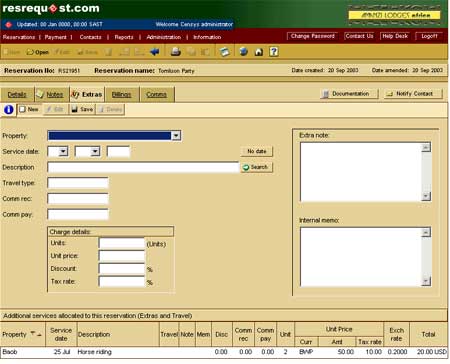The height and width of the screenshot is (364, 450).
Task: Click the Tax rate input field
Action: [x=122, y=282]
